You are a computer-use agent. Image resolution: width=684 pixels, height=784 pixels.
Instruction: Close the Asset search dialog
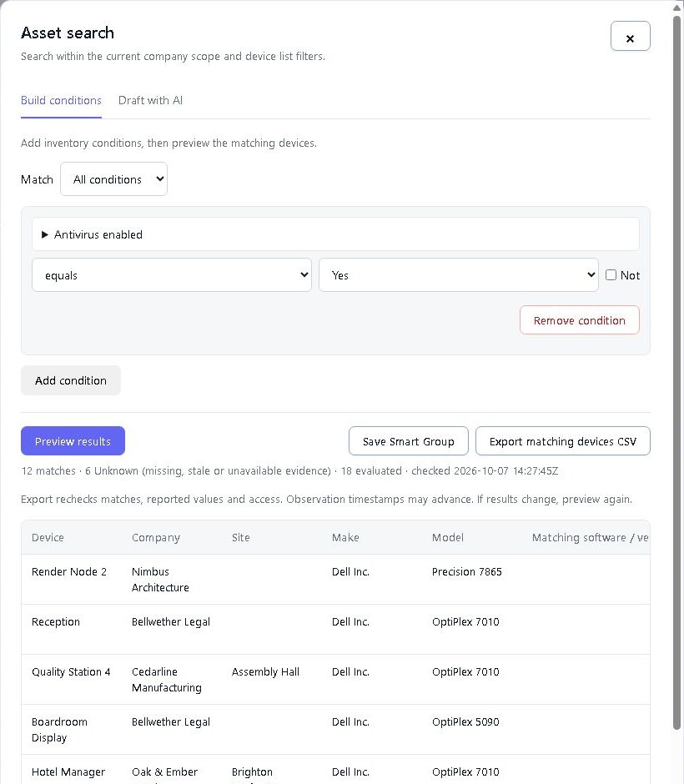point(630,36)
